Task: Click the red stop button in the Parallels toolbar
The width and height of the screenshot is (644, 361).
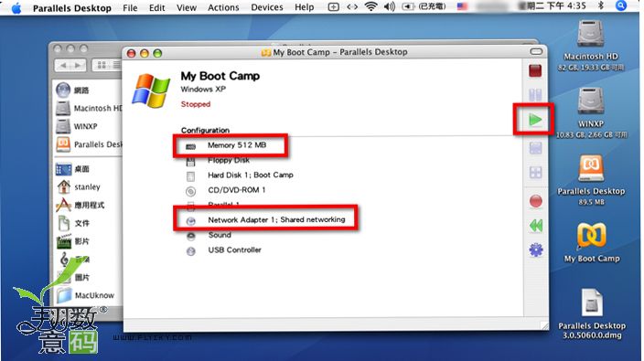Action: (x=535, y=70)
